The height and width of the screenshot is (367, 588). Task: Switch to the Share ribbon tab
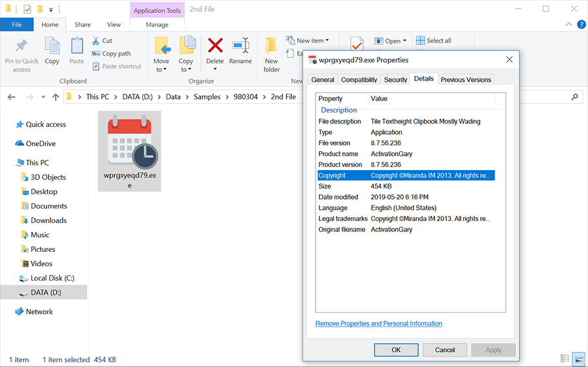(x=82, y=24)
